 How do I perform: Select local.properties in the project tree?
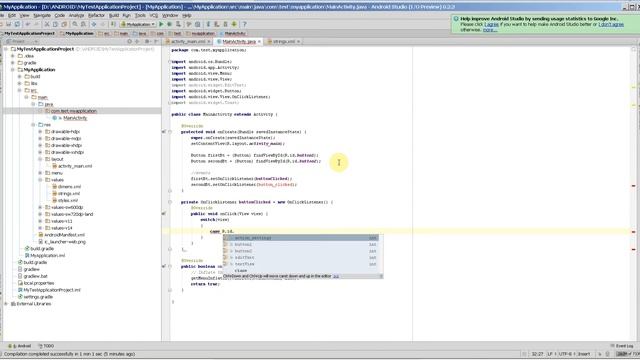pyautogui.click(x=39, y=283)
